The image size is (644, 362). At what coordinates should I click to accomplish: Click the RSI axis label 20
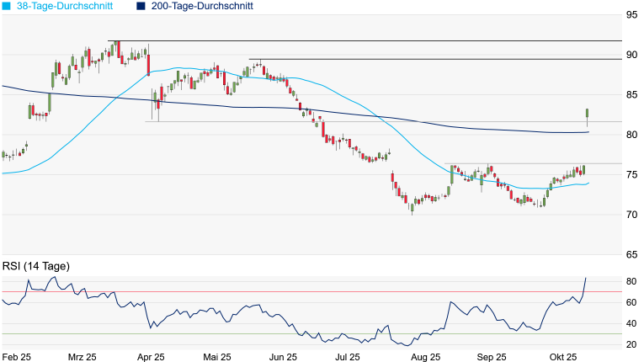pos(631,345)
